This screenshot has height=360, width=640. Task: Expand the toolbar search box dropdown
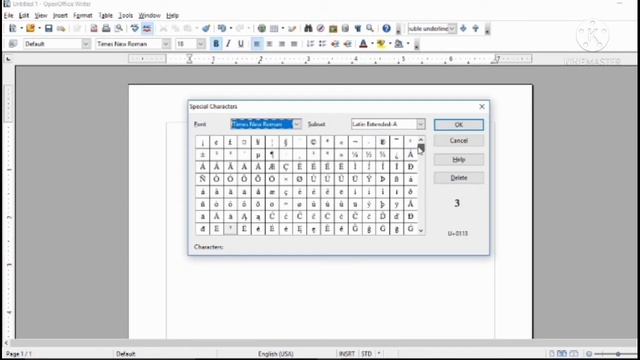click(452, 29)
